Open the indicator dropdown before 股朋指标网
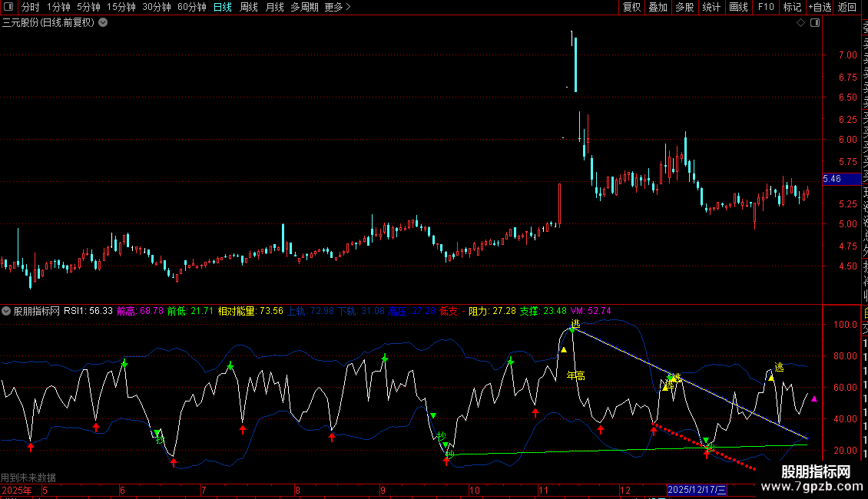 pos(6,311)
